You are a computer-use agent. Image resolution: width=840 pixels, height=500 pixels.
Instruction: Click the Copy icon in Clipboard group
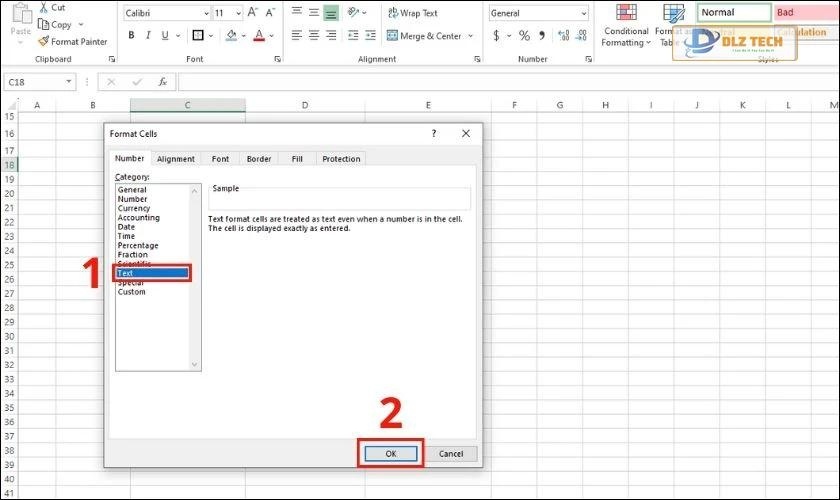(x=43, y=25)
